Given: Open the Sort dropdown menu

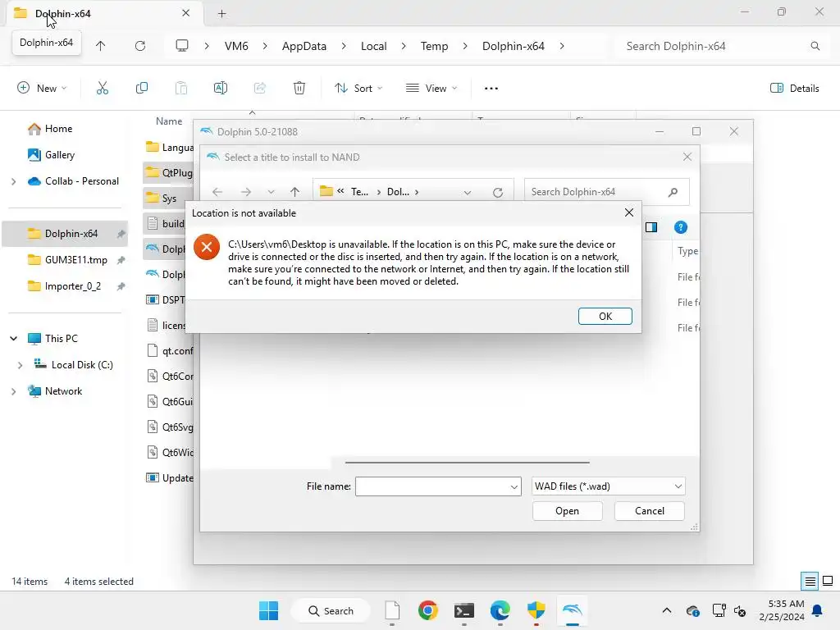Looking at the screenshot, I should 358,88.
